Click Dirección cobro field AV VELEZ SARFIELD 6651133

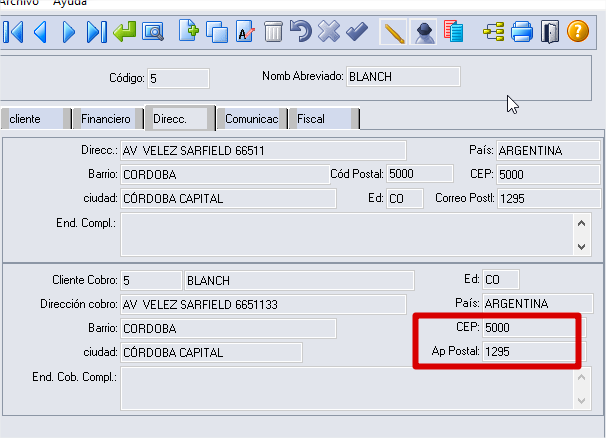263,304
